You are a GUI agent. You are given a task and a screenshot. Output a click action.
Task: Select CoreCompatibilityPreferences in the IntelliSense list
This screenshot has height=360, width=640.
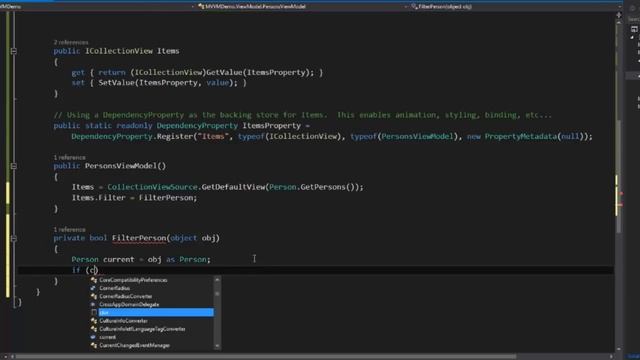133,280
